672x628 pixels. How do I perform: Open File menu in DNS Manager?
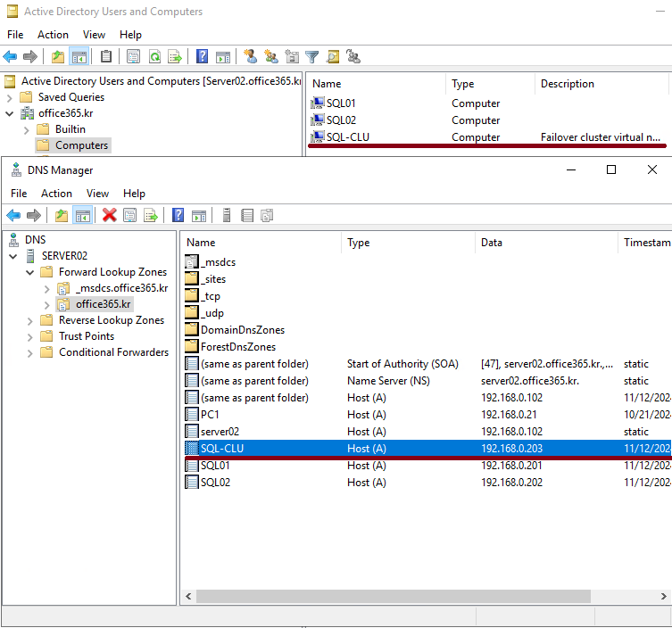point(19,194)
